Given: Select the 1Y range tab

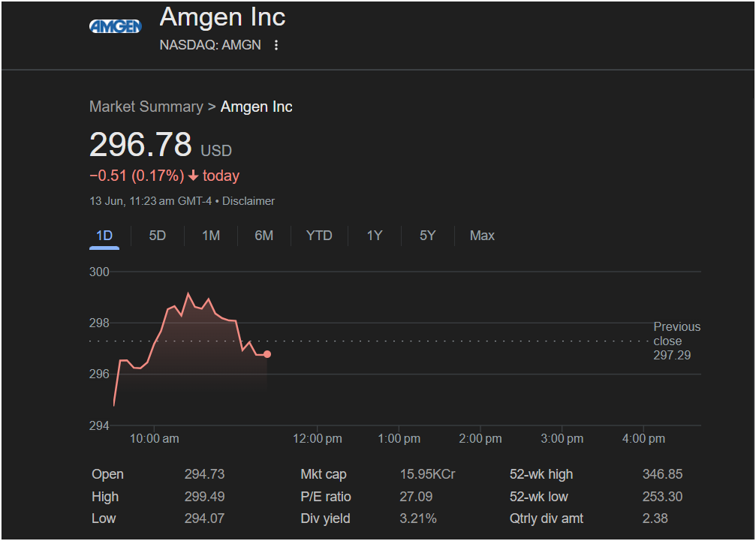Looking at the screenshot, I should click(374, 236).
